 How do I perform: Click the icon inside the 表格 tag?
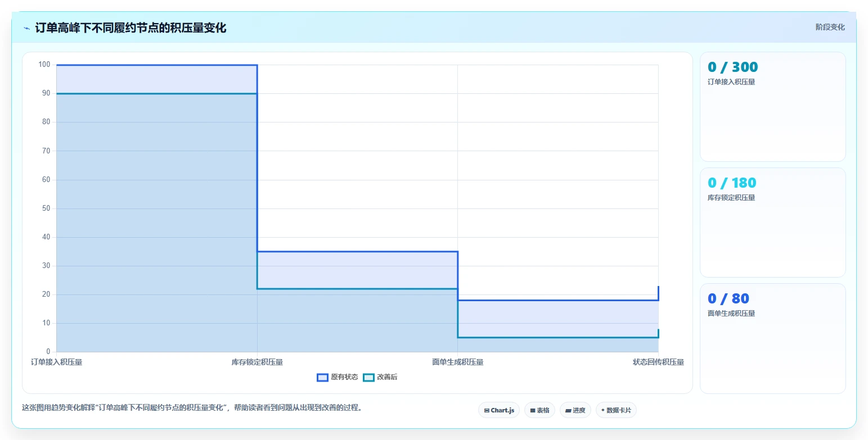(x=533, y=410)
